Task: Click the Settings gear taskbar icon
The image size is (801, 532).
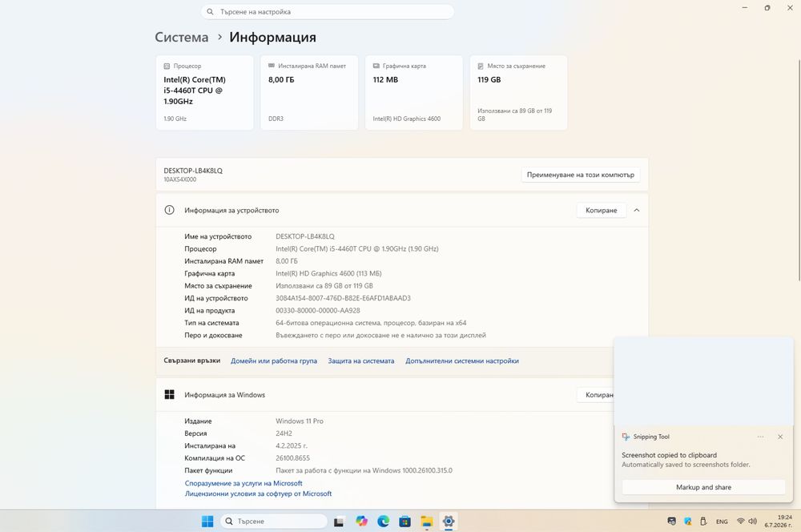Action: 449,522
